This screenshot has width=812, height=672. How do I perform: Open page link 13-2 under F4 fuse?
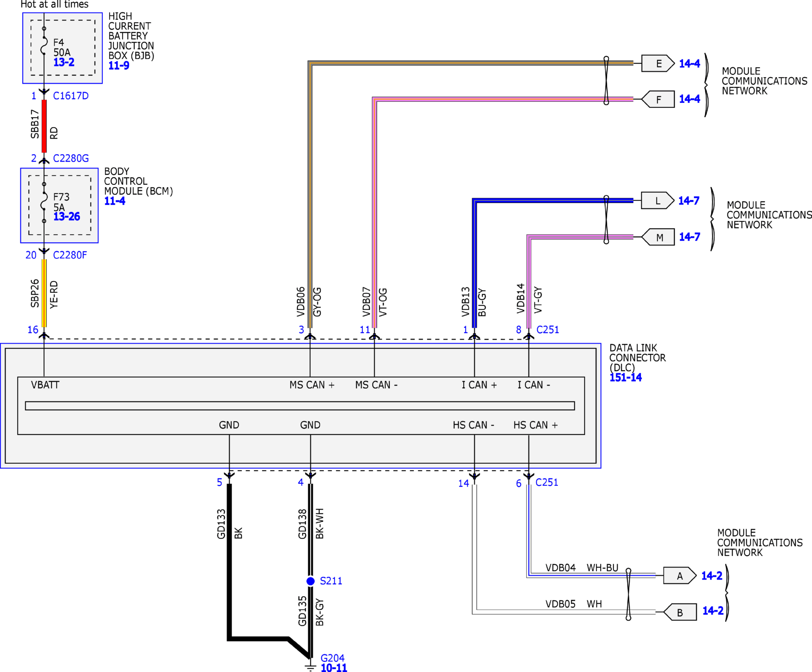coord(64,62)
